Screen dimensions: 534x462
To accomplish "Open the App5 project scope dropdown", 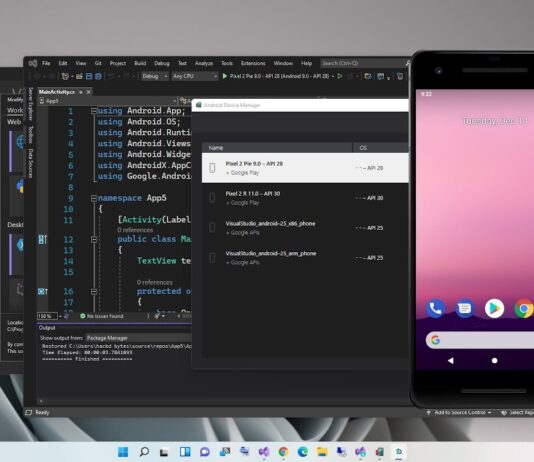I will pos(107,101).
